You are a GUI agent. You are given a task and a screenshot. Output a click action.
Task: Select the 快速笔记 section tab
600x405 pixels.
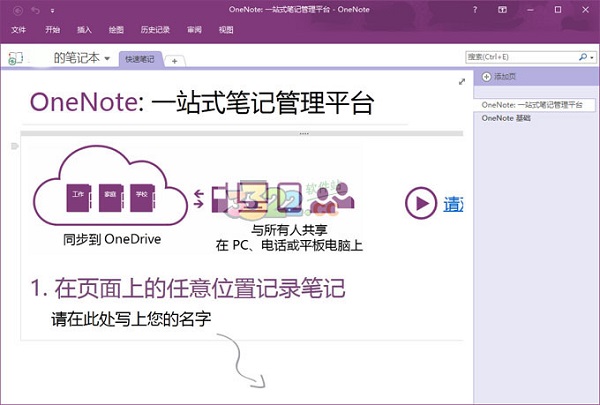[140, 60]
